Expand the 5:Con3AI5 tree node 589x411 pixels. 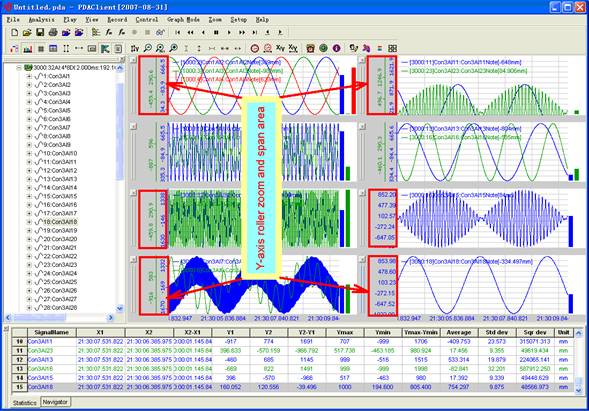tap(29, 110)
